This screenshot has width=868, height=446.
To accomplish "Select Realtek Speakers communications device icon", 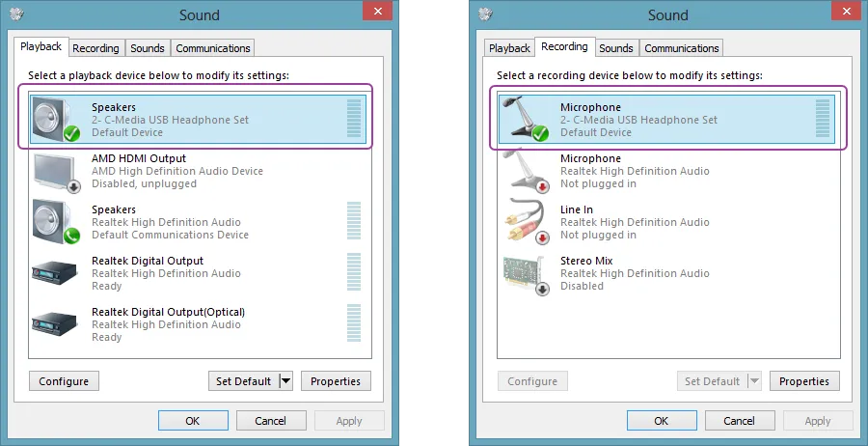I will point(56,222).
